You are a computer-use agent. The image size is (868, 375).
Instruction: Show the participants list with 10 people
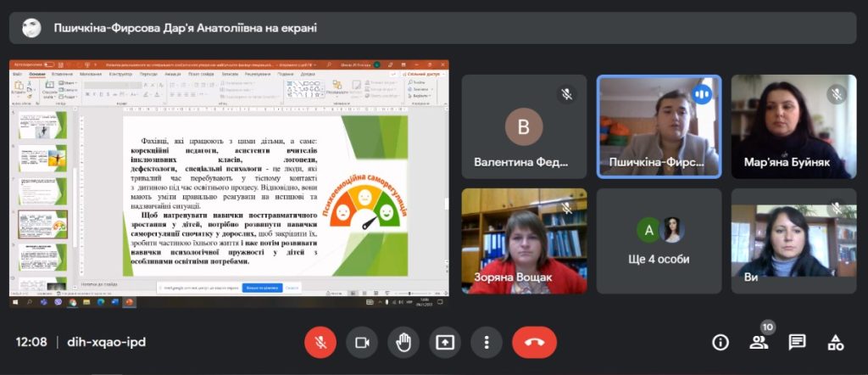[x=759, y=342]
